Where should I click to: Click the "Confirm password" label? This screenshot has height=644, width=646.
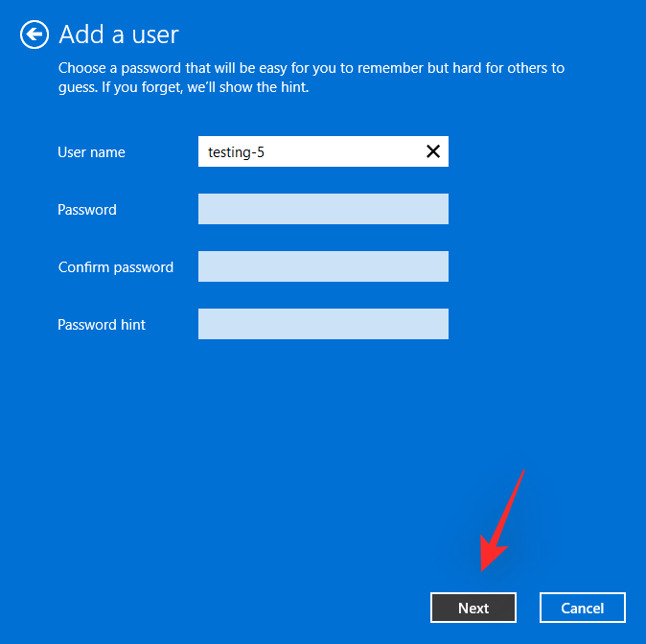tap(116, 267)
